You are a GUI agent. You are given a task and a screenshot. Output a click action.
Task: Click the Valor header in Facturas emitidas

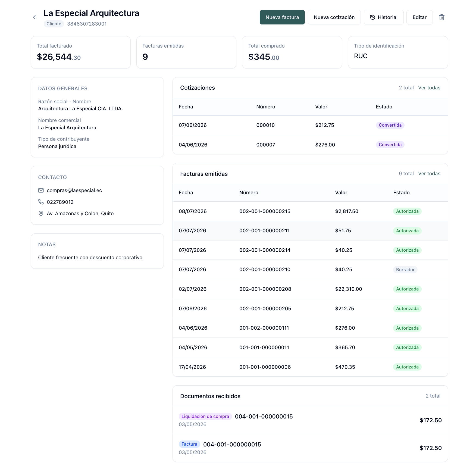click(x=341, y=193)
